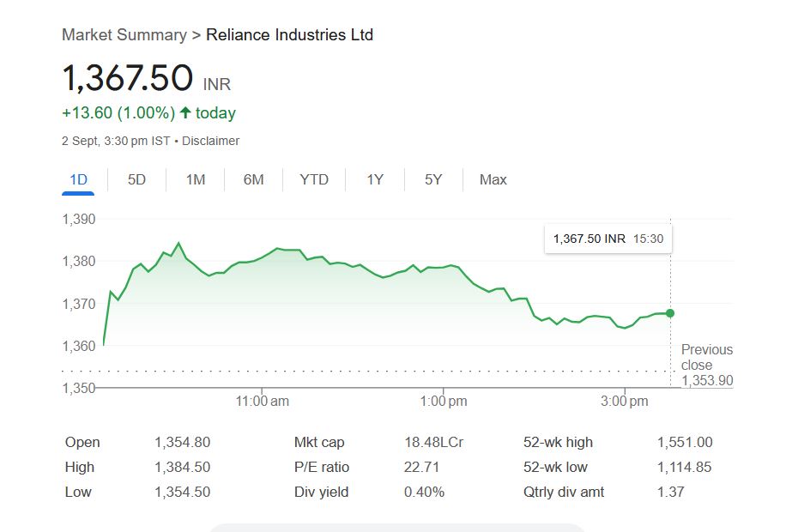Open the Disclaimer link
Viewport: 786px width, 532px height.
click(210, 141)
